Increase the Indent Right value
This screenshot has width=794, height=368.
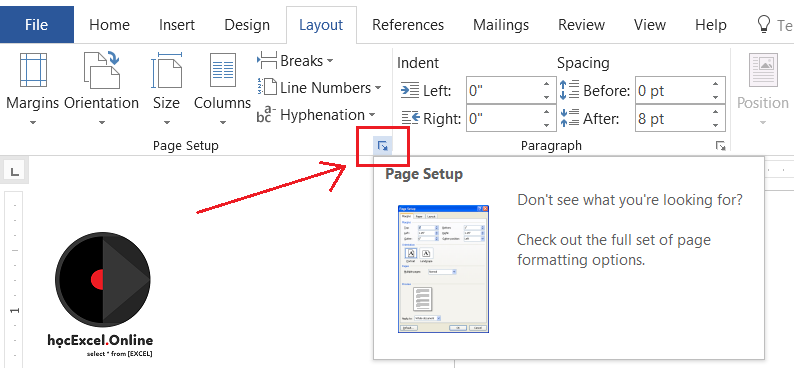(x=546, y=112)
